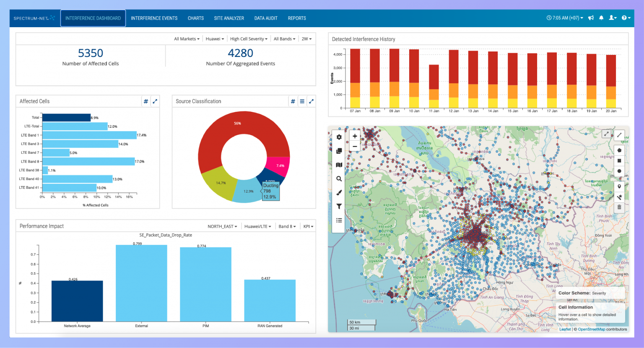
Task: Select the map paintbrush styling tool
Action: (x=339, y=193)
